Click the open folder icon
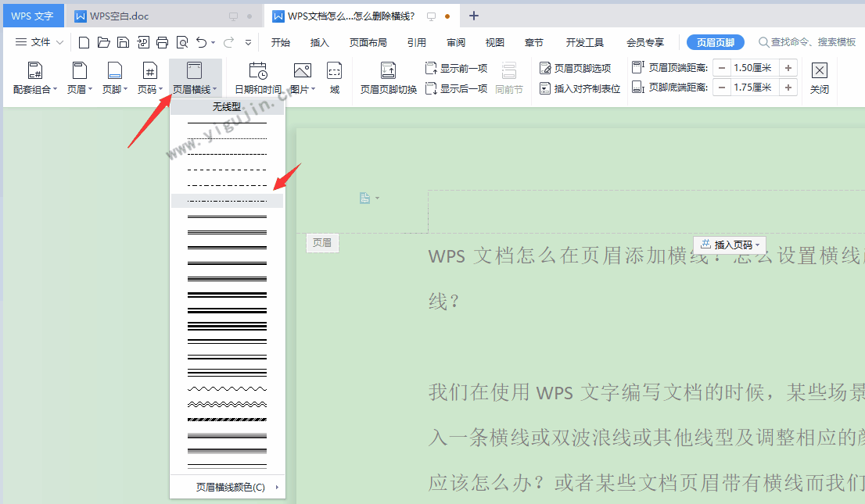Viewport: 865px width, 504px height. tap(104, 42)
